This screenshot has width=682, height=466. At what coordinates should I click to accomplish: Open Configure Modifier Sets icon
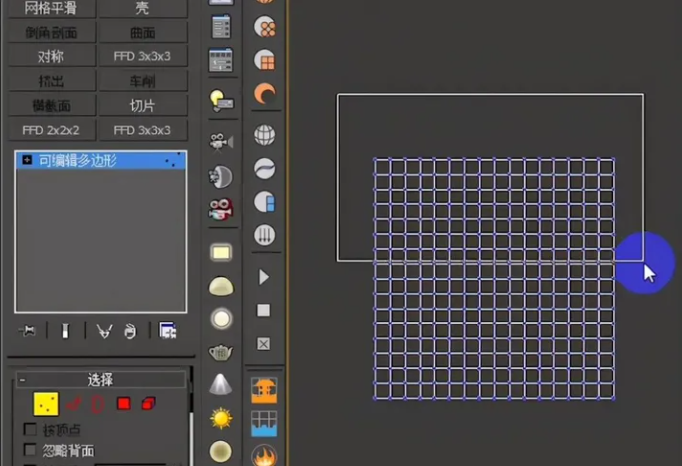point(167,331)
